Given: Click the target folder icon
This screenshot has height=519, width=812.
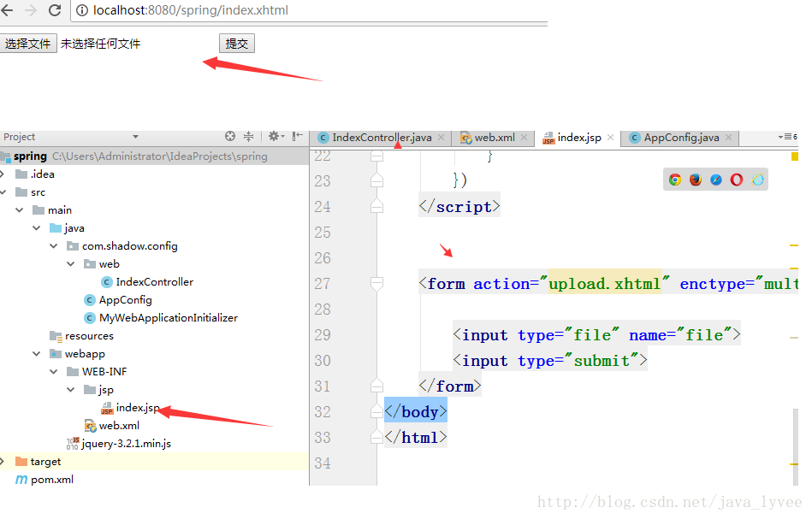Looking at the screenshot, I should click(21, 462).
